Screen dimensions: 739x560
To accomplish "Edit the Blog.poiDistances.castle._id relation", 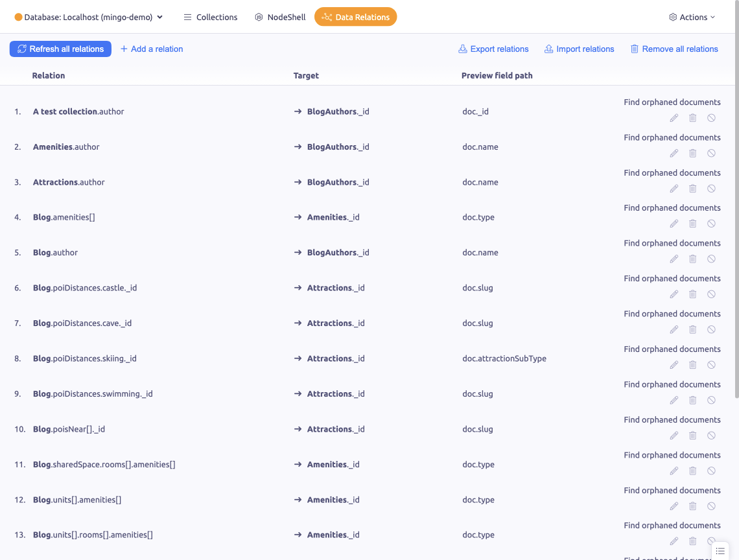I will pyautogui.click(x=674, y=294).
